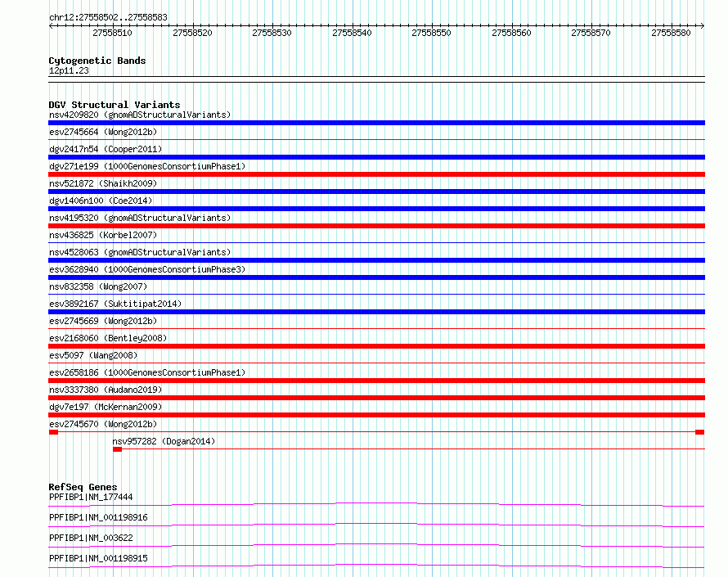Select the Cytogenetic Bands track heading

97,61
